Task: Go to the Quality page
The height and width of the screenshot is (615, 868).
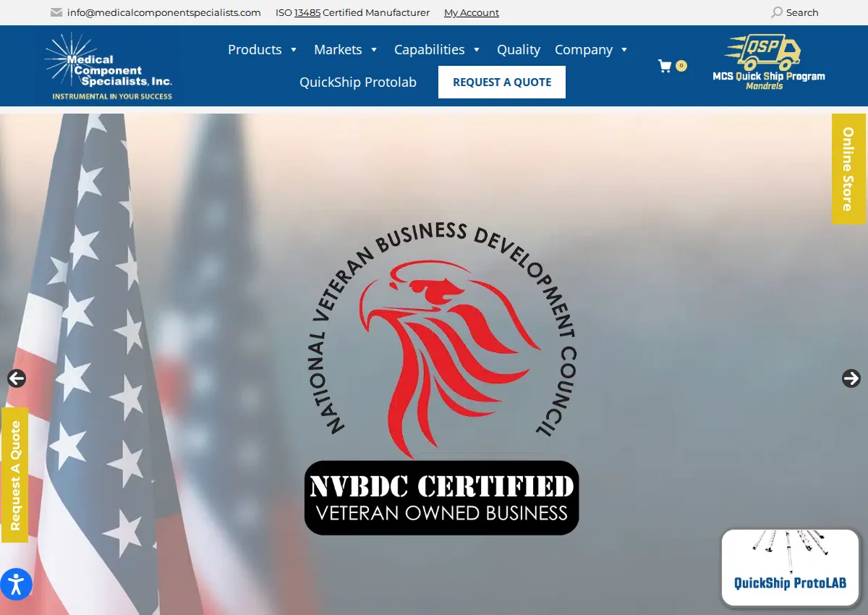Action: (519, 50)
